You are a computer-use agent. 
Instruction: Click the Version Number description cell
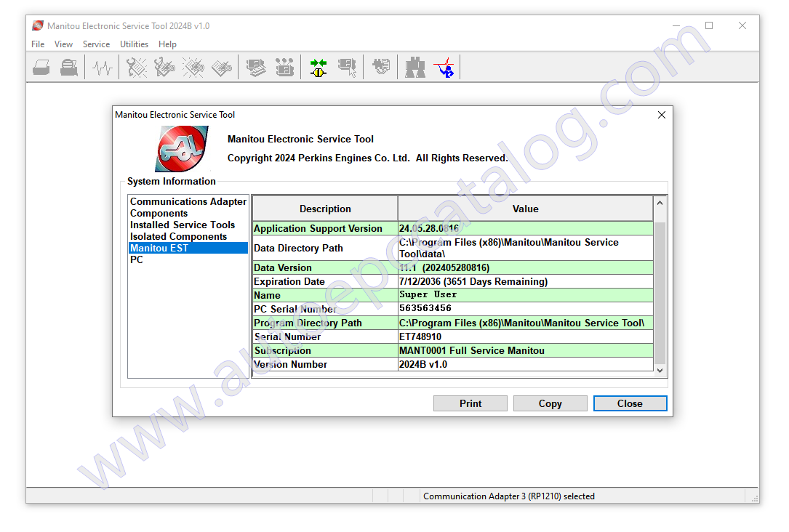pyautogui.click(x=325, y=364)
